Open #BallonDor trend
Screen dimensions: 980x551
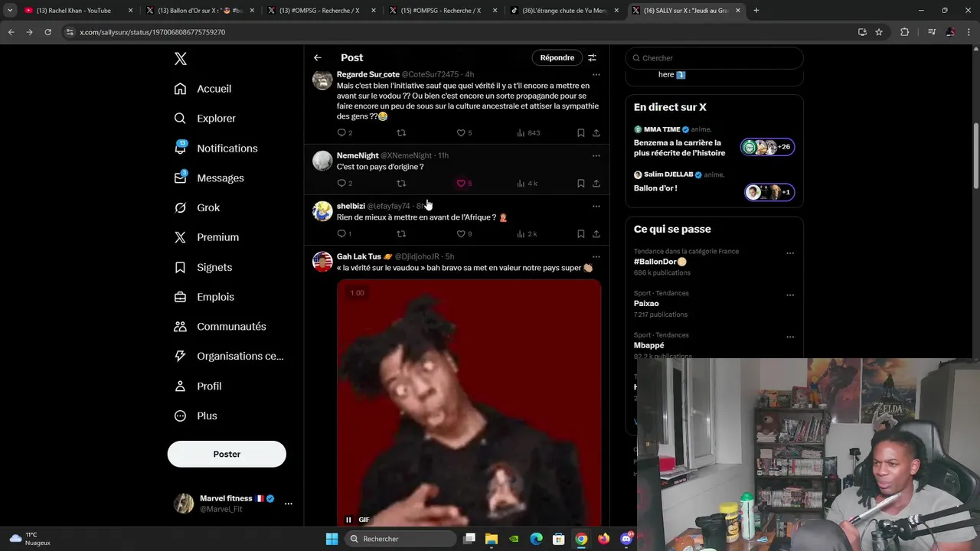pyautogui.click(x=660, y=262)
